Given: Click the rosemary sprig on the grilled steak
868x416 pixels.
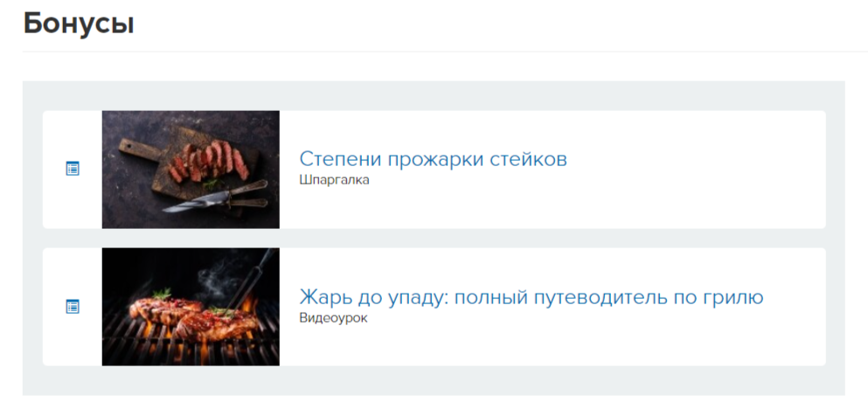Looking at the screenshot, I should point(163,295).
